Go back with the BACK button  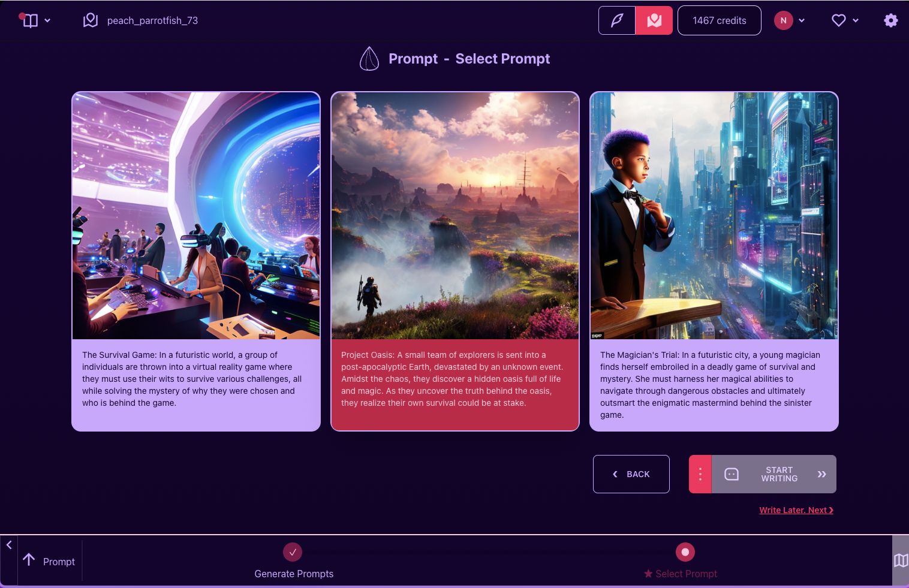pos(631,474)
